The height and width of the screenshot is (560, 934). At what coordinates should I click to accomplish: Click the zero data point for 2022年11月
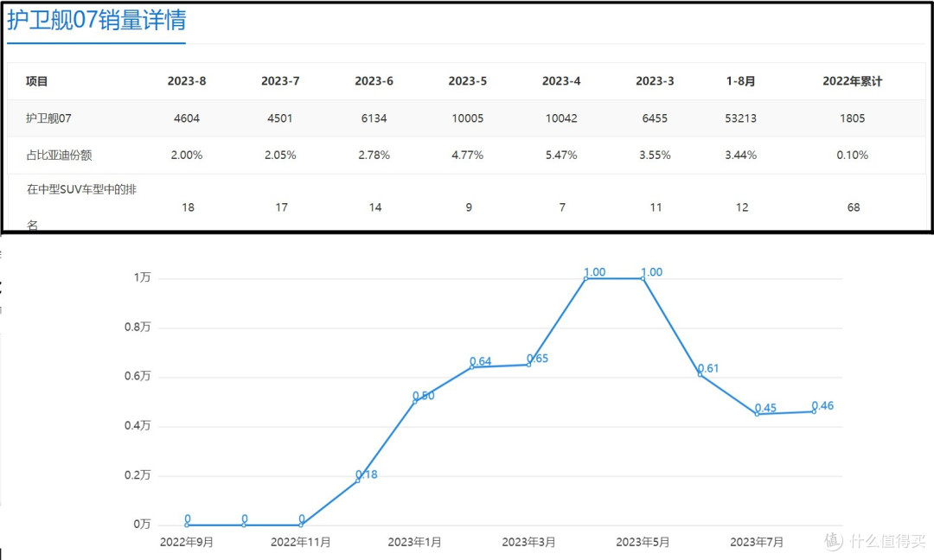pyautogui.click(x=301, y=525)
